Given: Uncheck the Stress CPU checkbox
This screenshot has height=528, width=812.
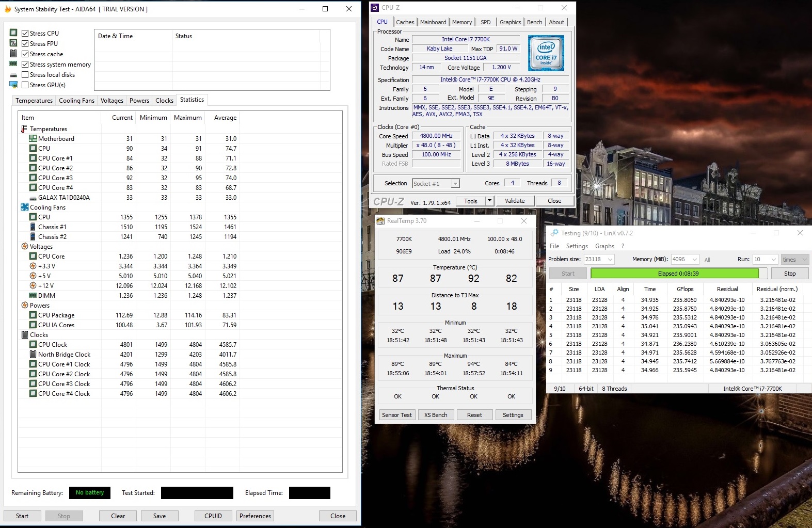Looking at the screenshot, I should [x=25, y=33].
